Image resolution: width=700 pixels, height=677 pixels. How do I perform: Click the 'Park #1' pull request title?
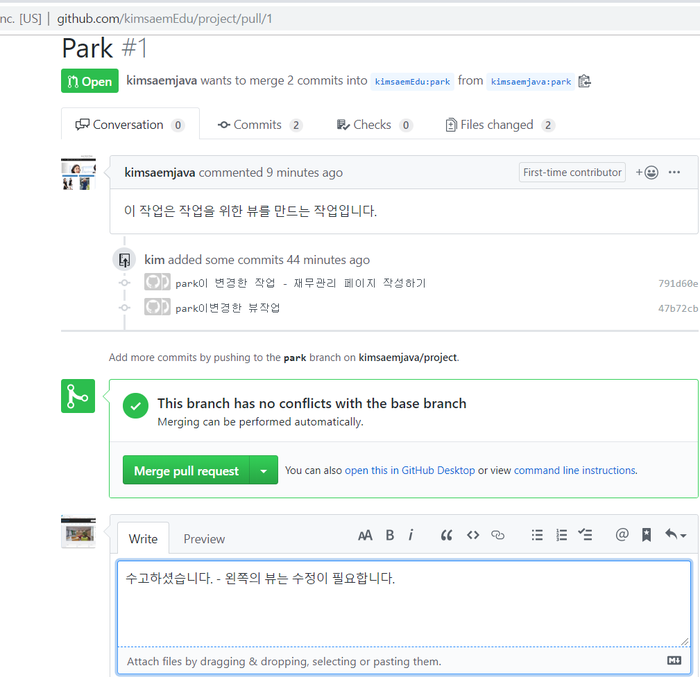tap(104, 48)
